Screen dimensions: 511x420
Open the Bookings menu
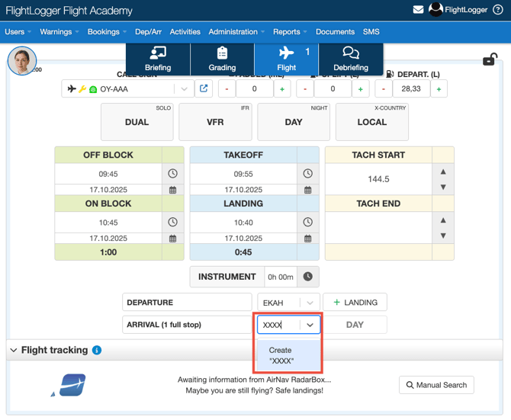click(107, 32)
